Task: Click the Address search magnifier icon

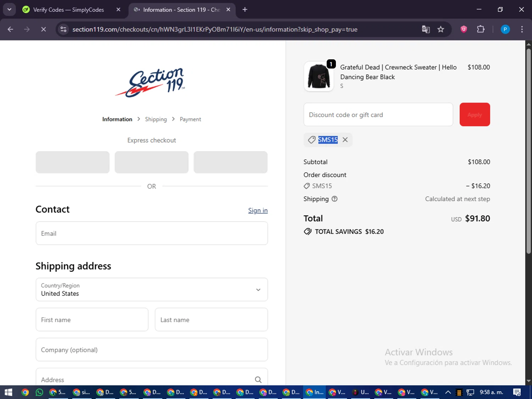Action: coord(258,380)
